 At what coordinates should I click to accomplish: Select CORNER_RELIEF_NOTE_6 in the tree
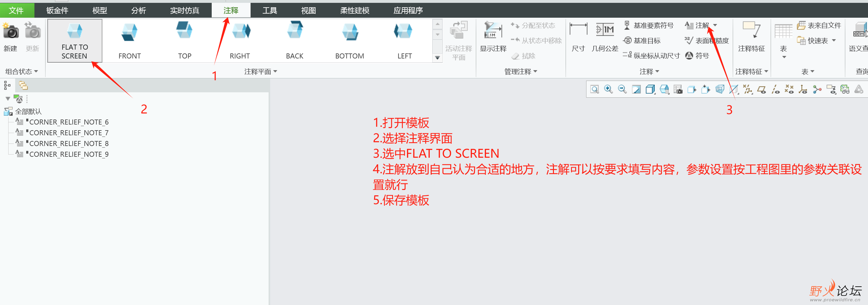62,122
